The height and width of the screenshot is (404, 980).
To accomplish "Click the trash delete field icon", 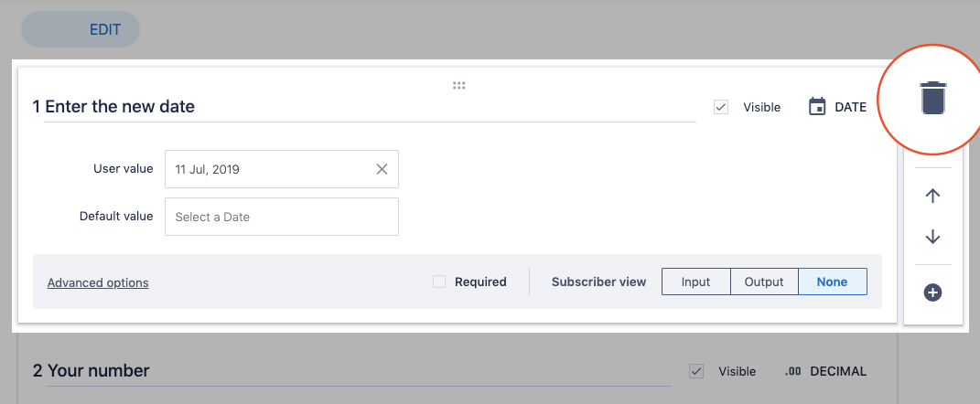I will (x=932, y=98).
